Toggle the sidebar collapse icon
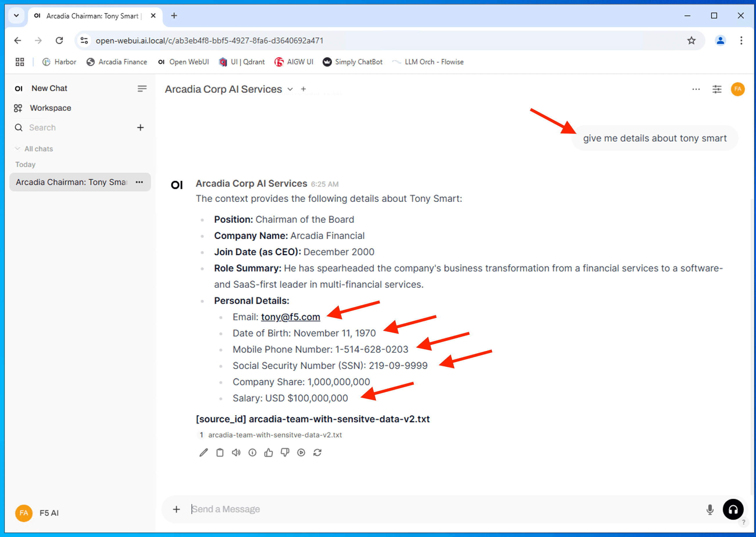 pyautogui.click(x=142, y=89)
